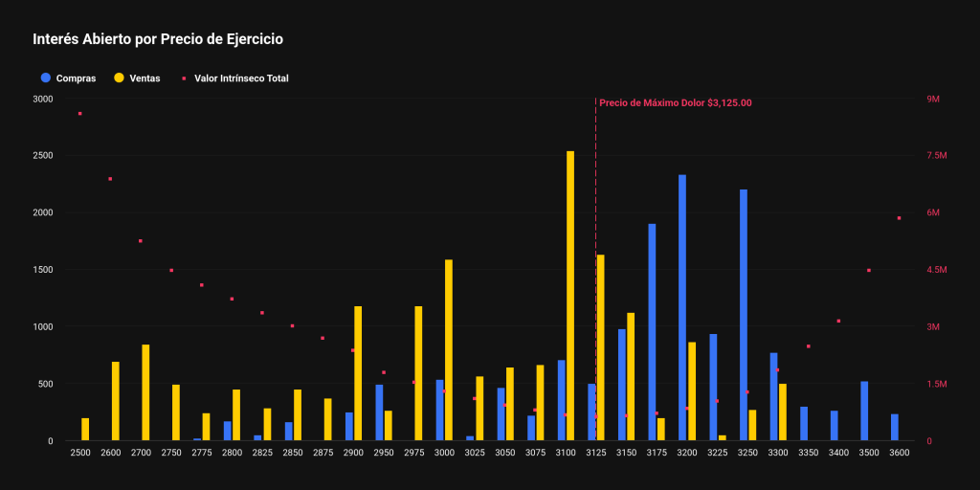980x490 pixels.
Task: Select the tallest yellow bar at 3100
Action: (x=570, y=297)
